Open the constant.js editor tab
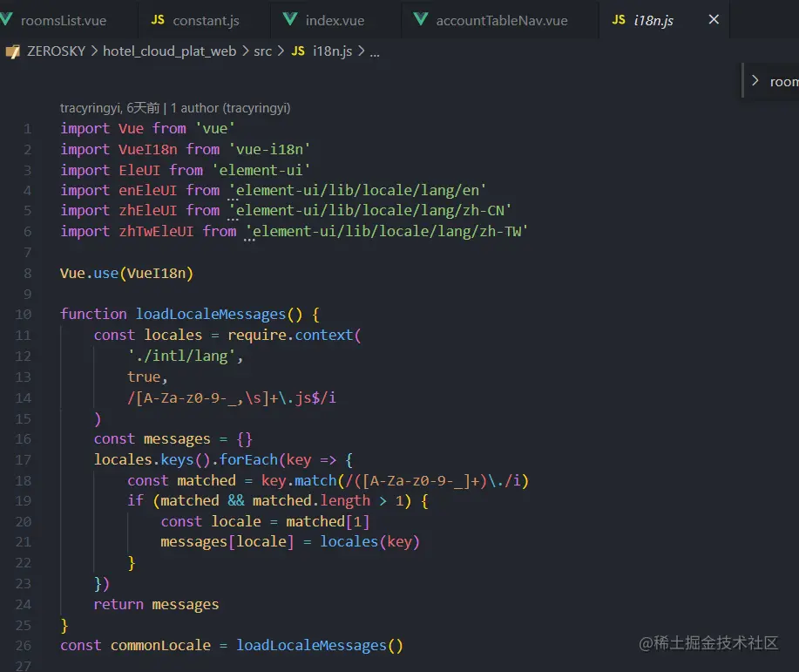This screenshot has height=672, width=799. [x=206, y=20]
